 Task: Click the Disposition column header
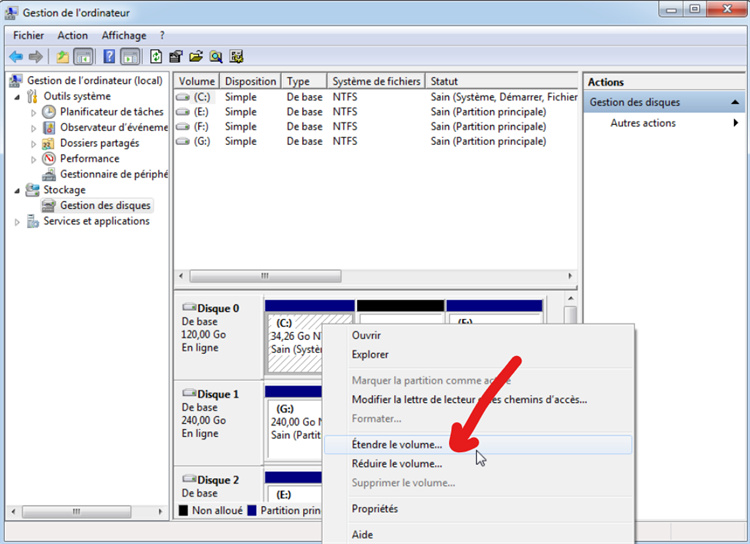251,81
